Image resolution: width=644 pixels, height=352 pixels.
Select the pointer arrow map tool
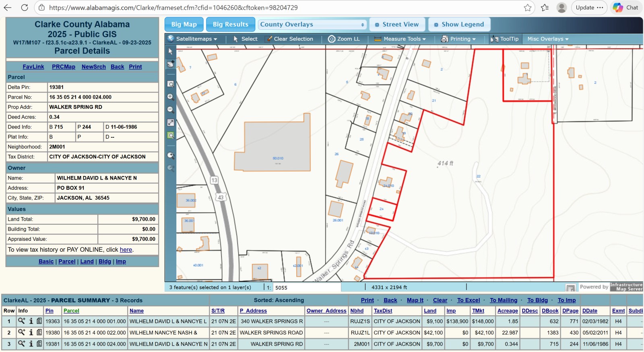point(171,52)
